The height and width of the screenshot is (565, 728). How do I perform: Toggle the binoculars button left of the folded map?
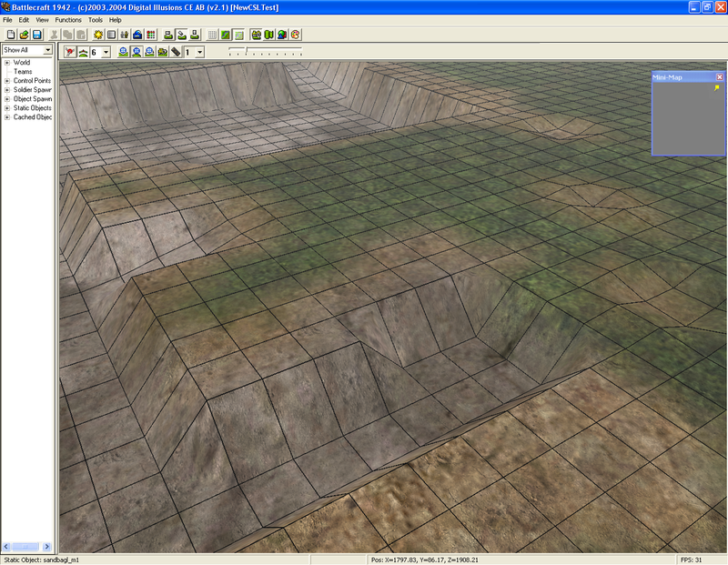256,35
